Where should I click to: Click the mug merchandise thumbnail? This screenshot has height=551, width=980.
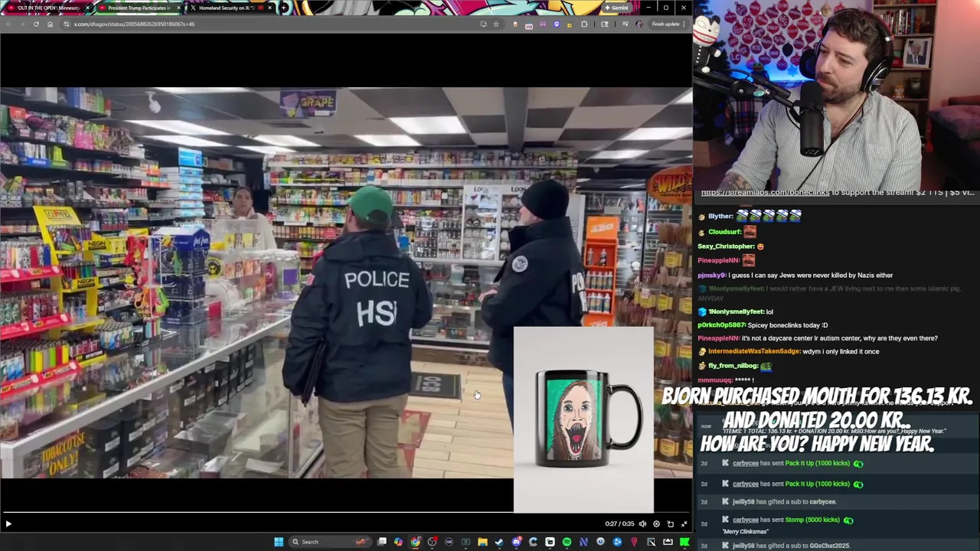coord(583,419)
